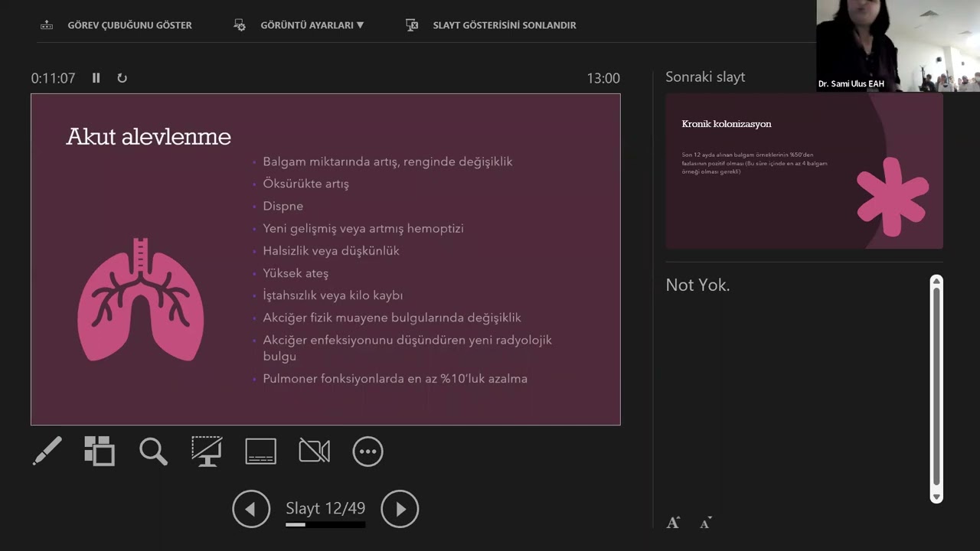Click the Slayt 12/49 slide counter
Image resolution: width=980 pixels, height=551 pixels.
pyautogui.click(x=325, y=508)
